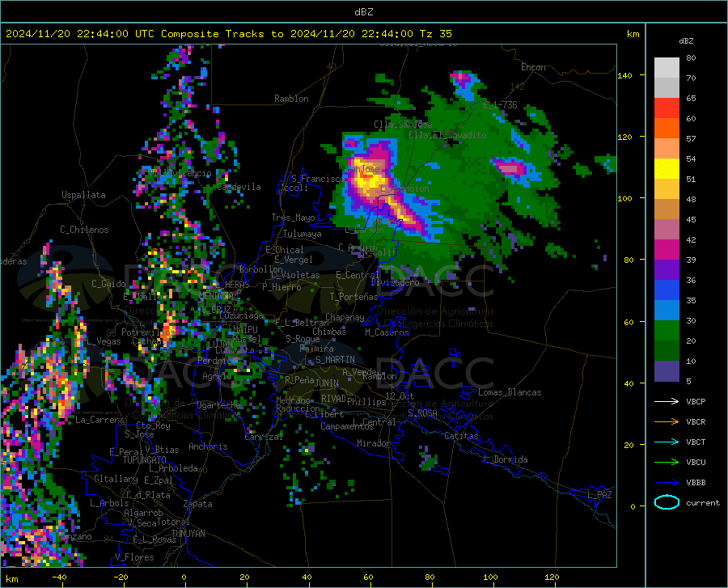Click the white VBCP arrow in legend
The height and width of the screenshot is (588, 728).
point(667,401)
